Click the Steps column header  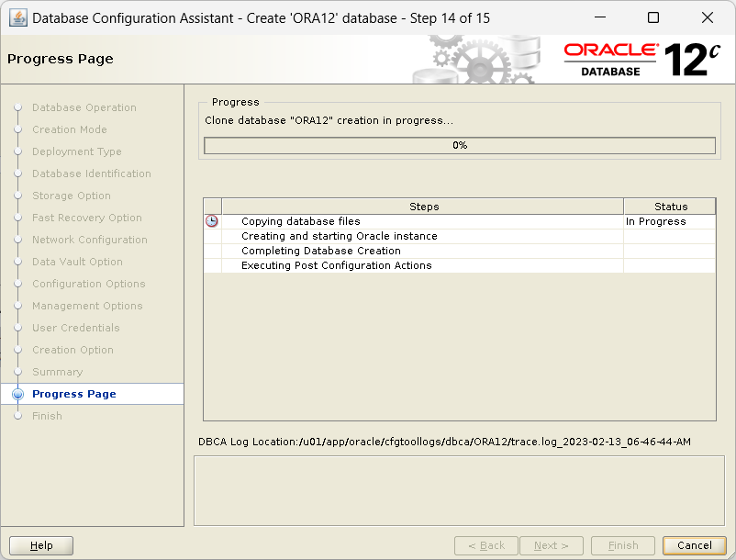pyautogui.click(x=423, y=207)
